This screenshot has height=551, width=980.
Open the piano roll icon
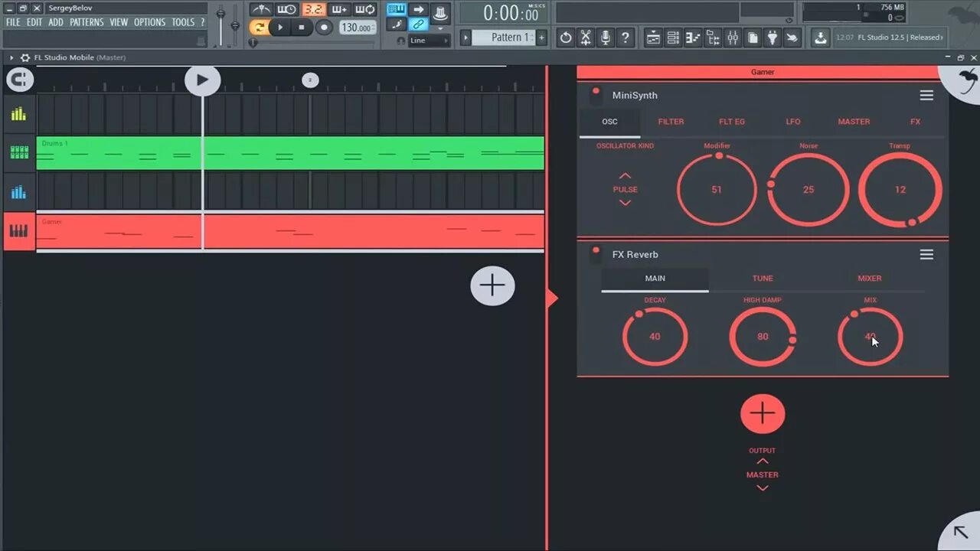tap(693, 37)
